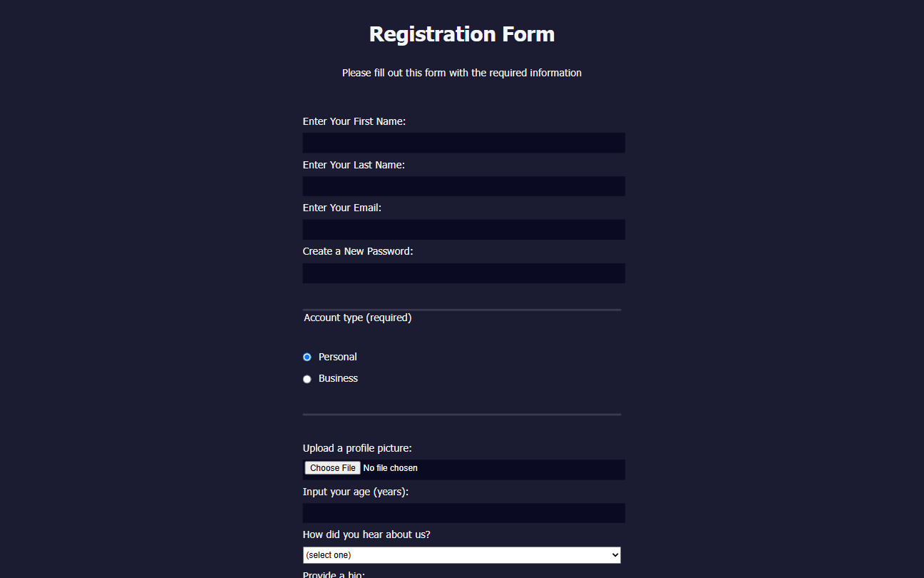Click the 'Create a New Password:' label
The width and height of the screenshot is (924, 578).
(357, 251)
